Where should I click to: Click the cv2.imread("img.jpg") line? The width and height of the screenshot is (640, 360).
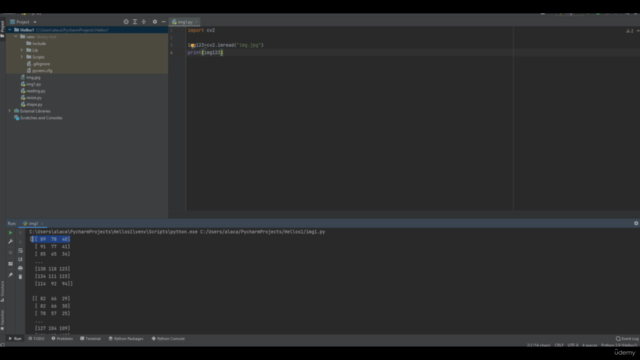226,45
